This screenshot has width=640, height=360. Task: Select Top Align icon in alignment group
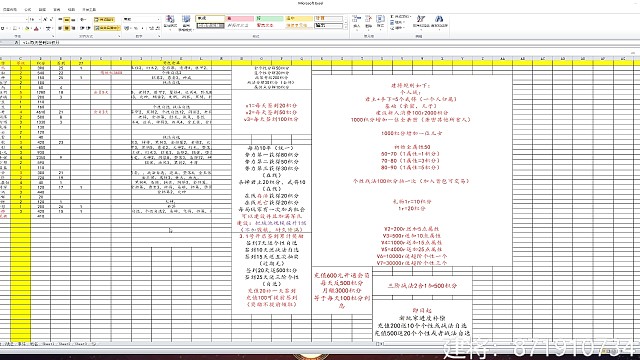[x=60, y=19]
